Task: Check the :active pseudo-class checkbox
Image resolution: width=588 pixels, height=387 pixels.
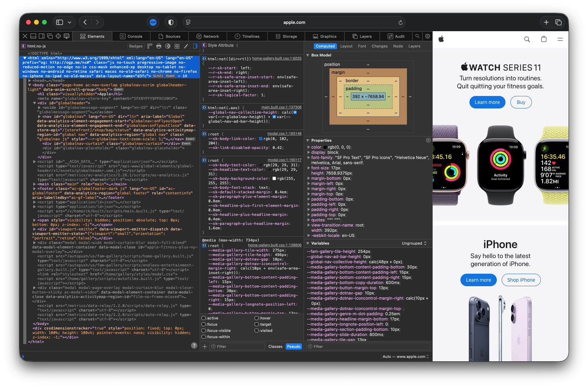Action: click(x=204, y=318)
